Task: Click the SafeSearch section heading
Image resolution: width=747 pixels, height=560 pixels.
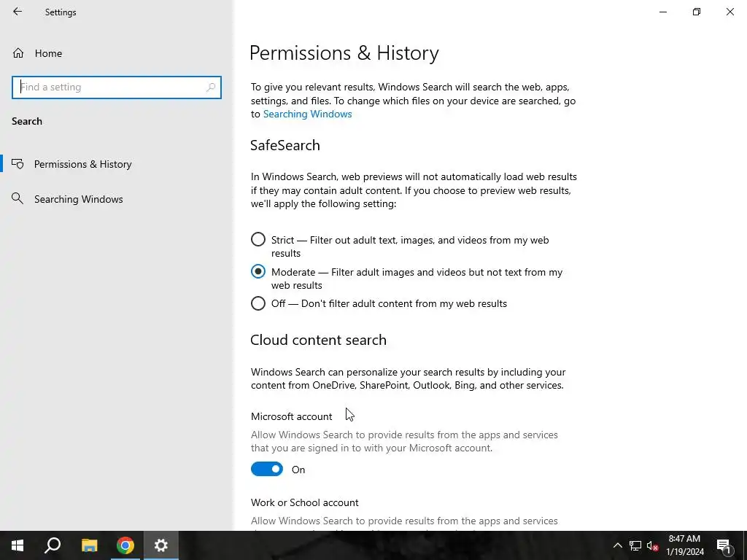Action: tap(285, 145)
